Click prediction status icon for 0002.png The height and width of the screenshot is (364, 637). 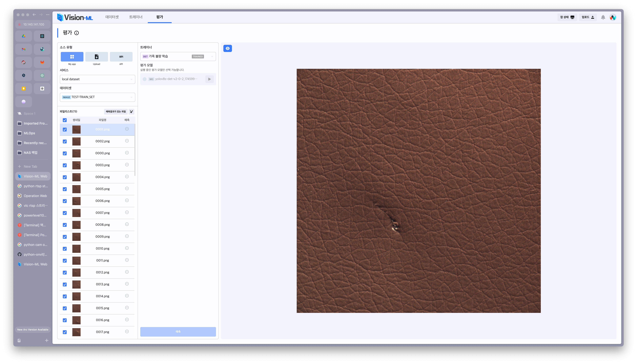(x=127, y=141)
